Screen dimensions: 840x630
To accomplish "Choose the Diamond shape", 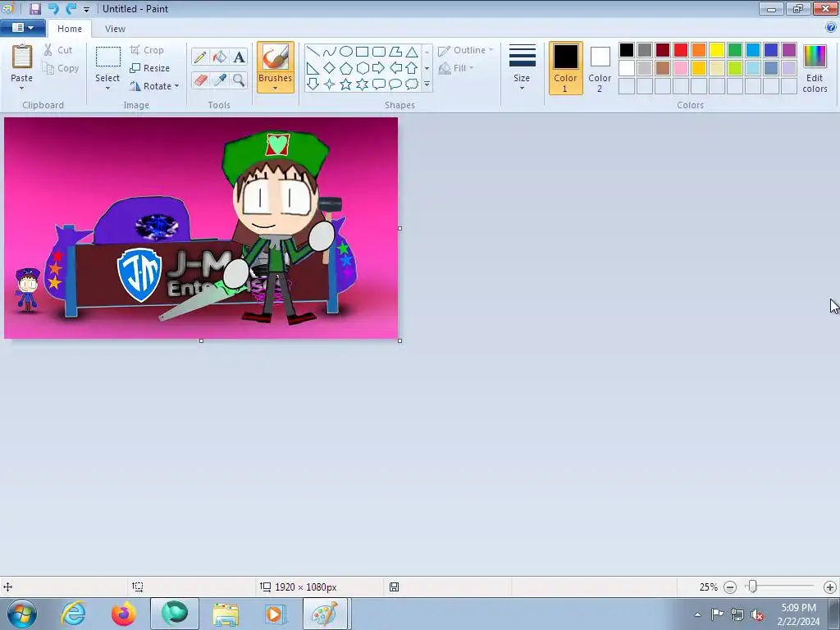I will coord(330,68).
